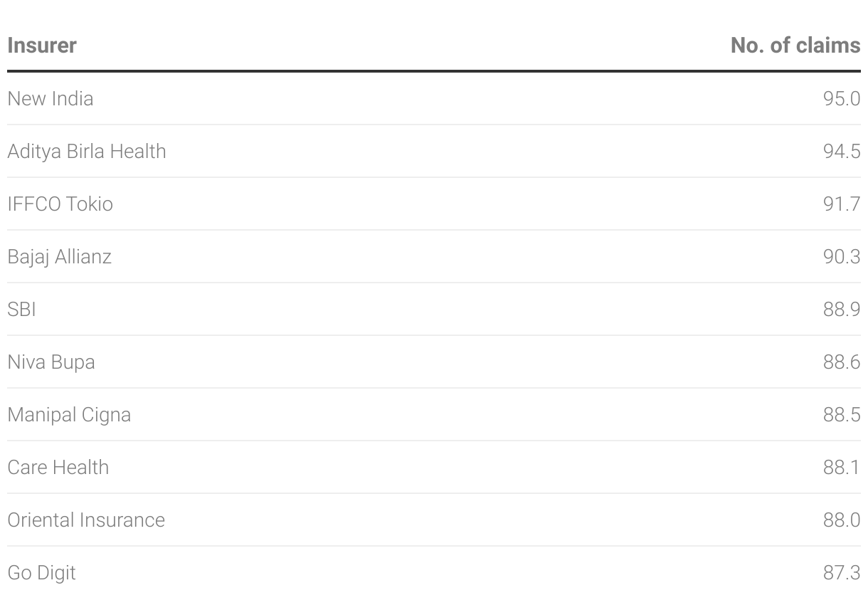This screenshot has width=868, height=605.
Task: Click the Bajaj Allianz row label
Action: click(x=60, y=256)
